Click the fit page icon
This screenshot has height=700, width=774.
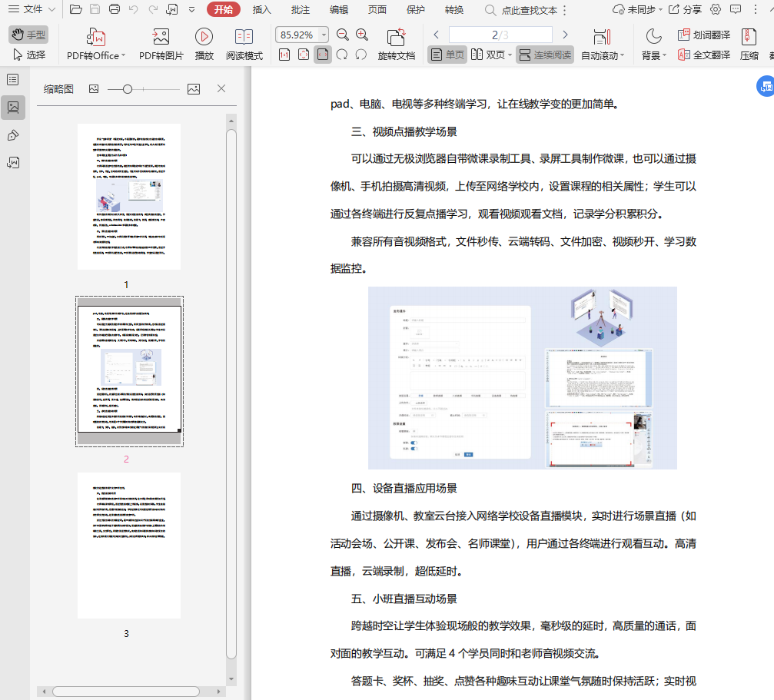click(304, 55)
